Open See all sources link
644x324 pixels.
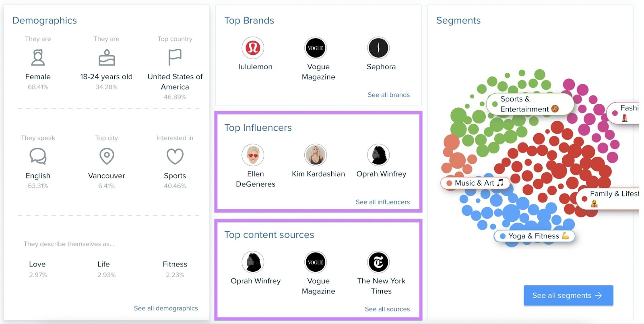(x=387, y=309)
